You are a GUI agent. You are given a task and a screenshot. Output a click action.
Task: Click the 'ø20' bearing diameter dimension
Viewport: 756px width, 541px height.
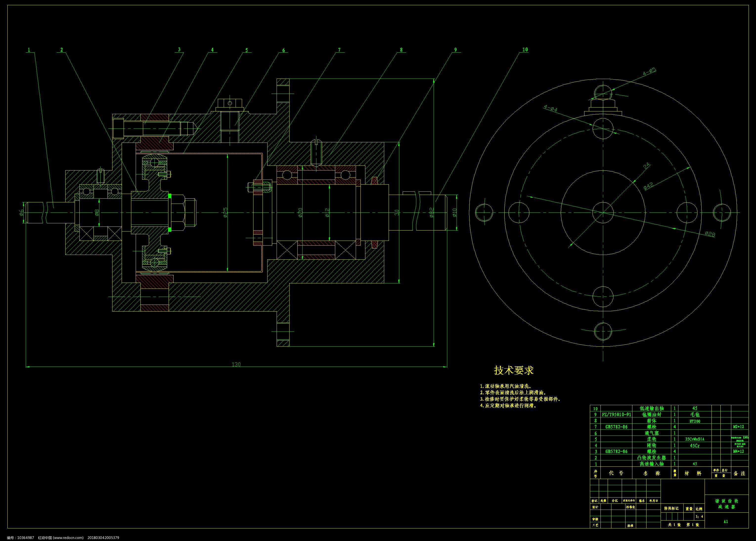[x=300, y=212]
